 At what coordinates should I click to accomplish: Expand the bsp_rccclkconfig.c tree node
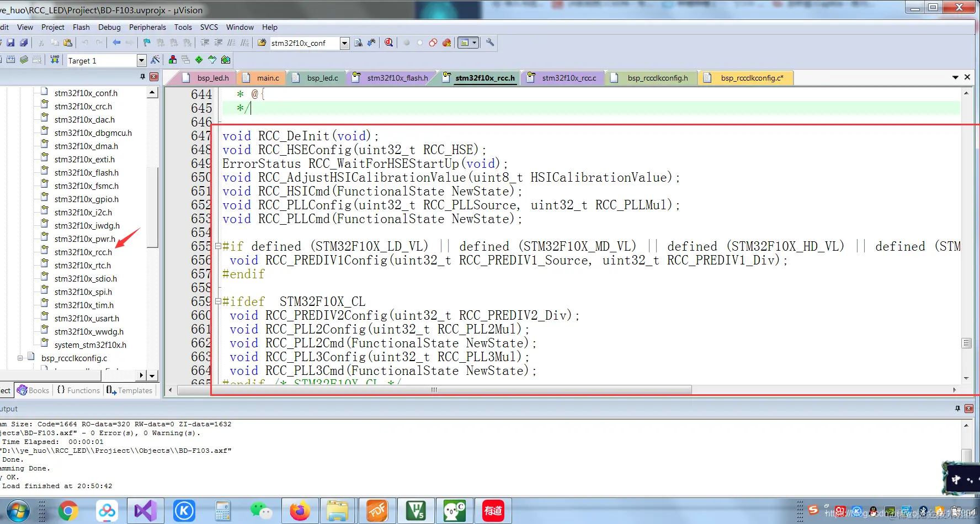(20, 358)
